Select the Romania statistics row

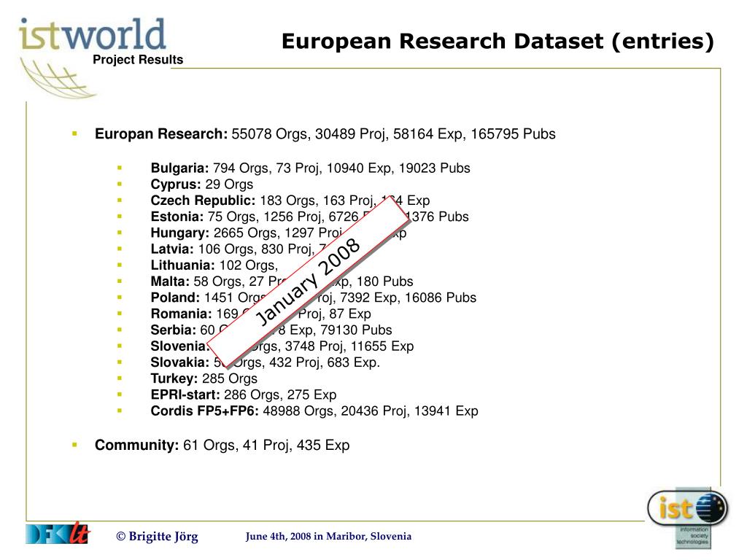[260, 314]
